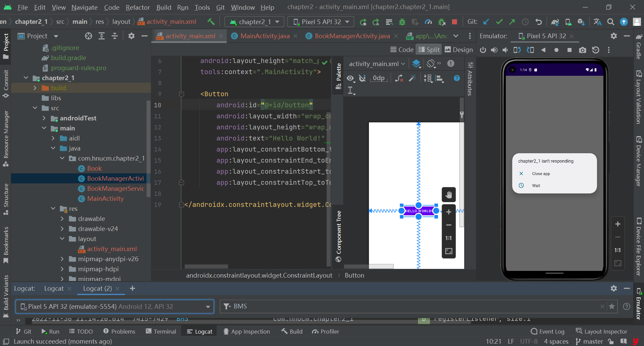Open the Project view selector dropdown
This screenshot has height=346, width=644.
tap(38, 36)
